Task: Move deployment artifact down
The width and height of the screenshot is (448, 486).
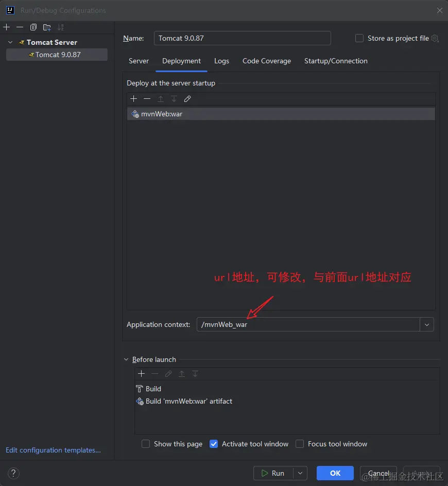Action: [x=174, y=99]
